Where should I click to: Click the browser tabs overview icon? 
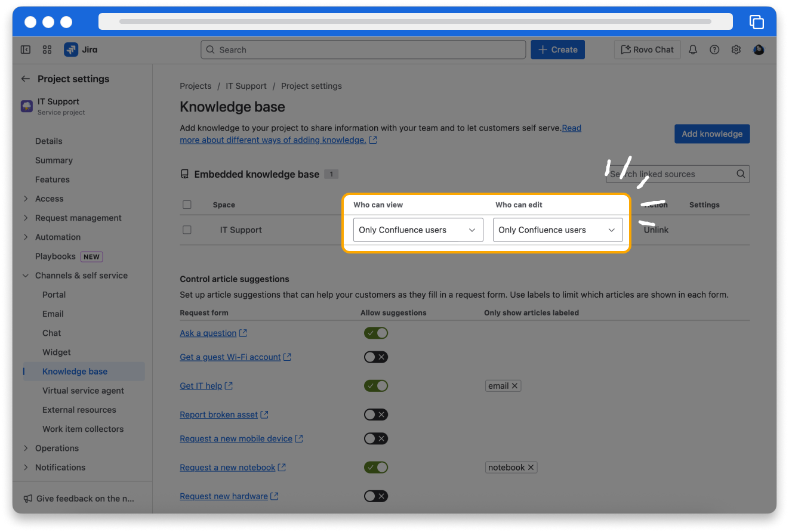point(756,22)
